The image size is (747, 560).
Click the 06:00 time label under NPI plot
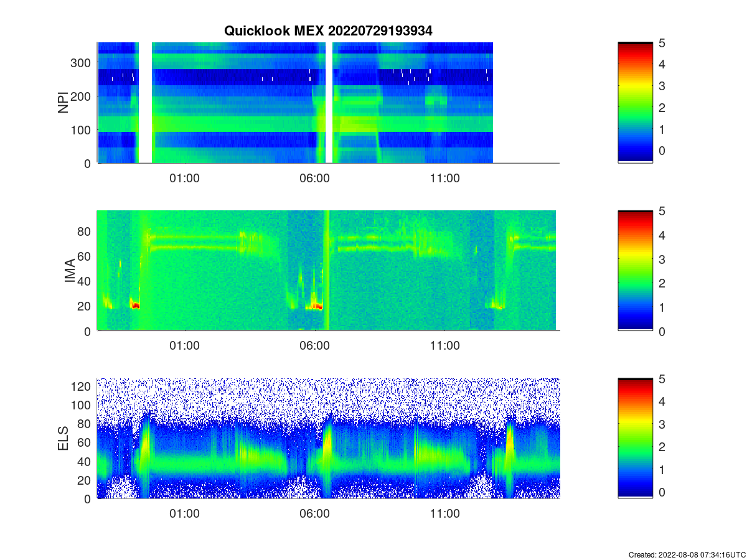314,178
